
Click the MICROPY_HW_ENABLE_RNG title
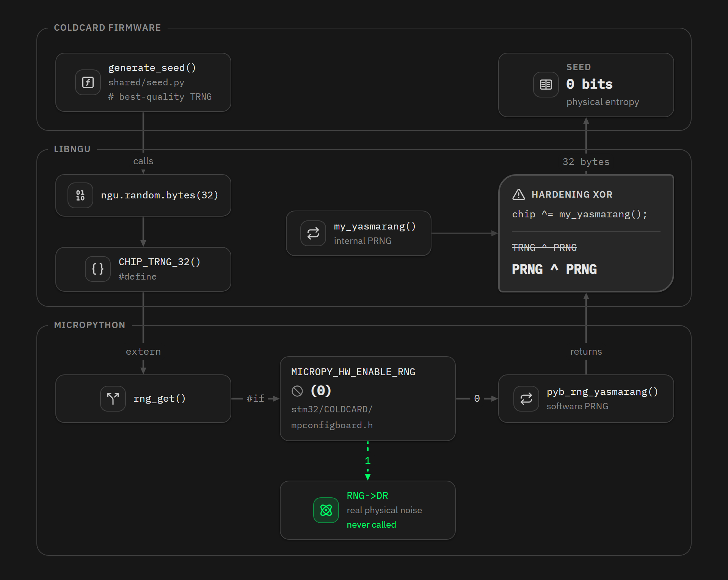coord(353,372)
